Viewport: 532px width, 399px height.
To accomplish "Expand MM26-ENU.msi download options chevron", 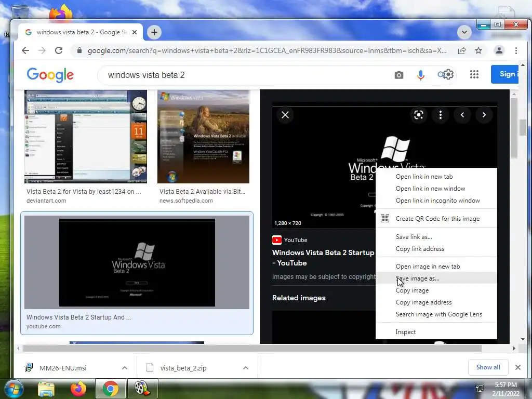I will (x=125, y=368).
